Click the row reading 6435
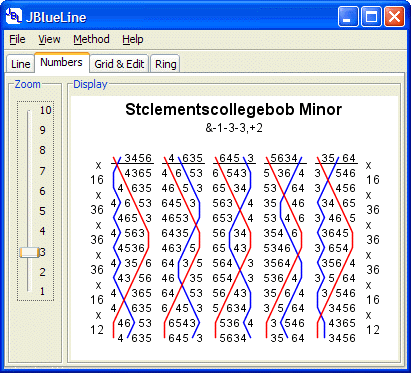The height and width of the screenshot is (373, 411). click(x=175, y=233)
